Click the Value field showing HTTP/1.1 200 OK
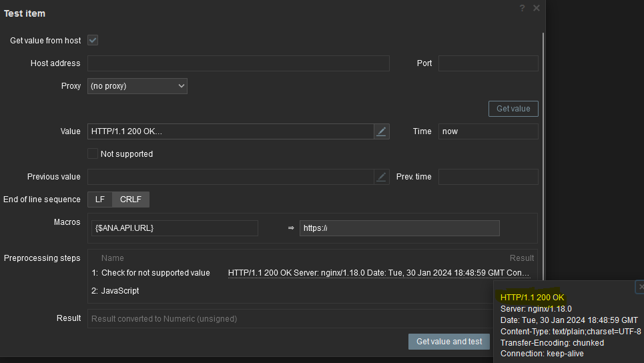The width and height of the screenshot is (644, 363). tap(230, 131)
